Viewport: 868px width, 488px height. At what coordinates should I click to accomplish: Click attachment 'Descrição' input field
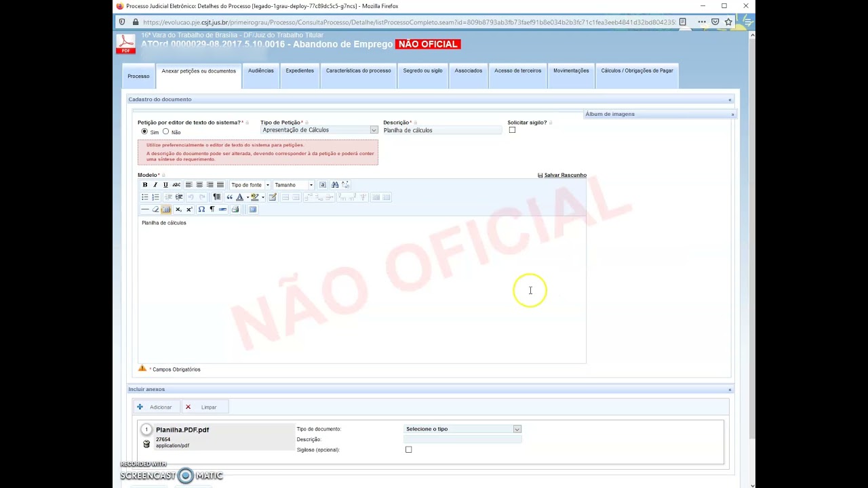point(462,439)
